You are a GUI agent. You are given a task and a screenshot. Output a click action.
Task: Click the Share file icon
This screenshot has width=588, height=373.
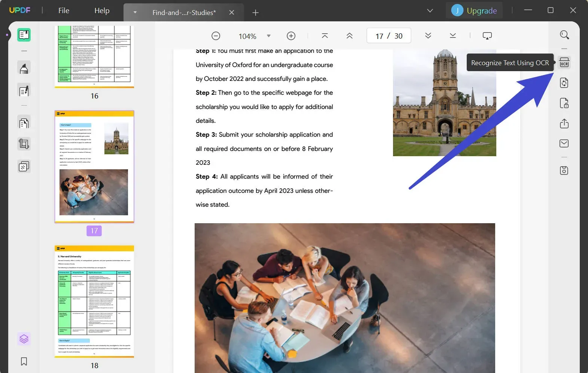(564, 124)
